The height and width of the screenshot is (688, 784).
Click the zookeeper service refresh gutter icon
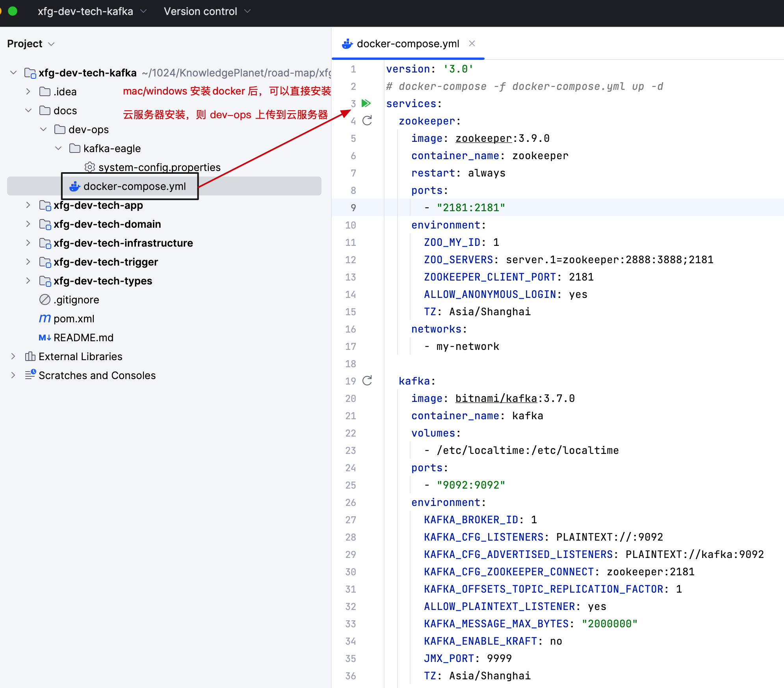367,121
